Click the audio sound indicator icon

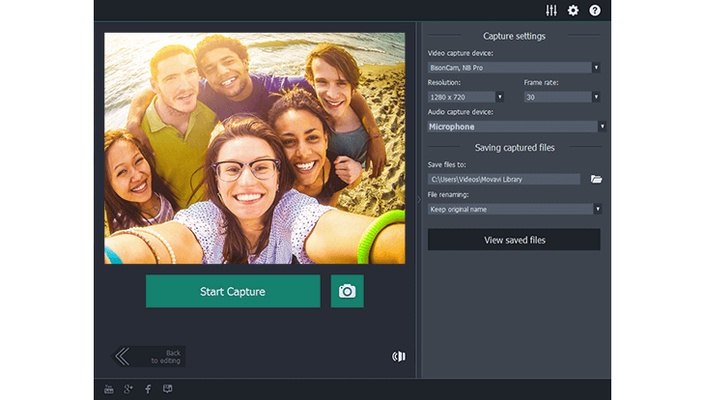398,356
